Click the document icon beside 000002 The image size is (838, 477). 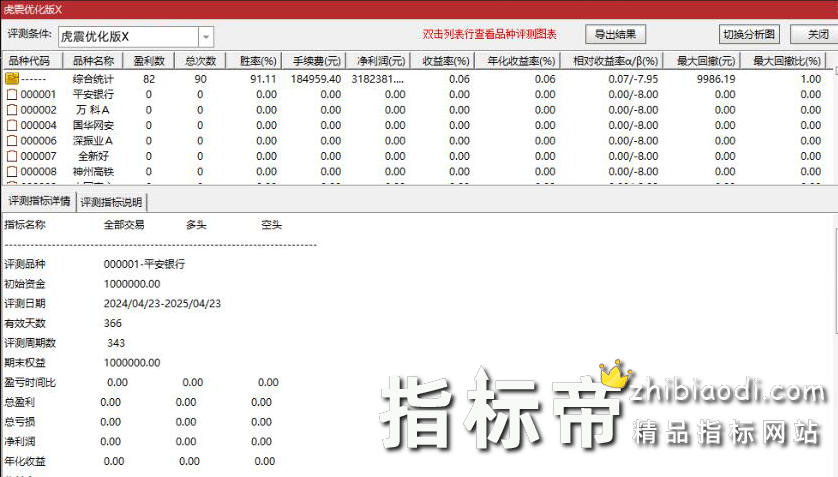click(x=12, y=110)
